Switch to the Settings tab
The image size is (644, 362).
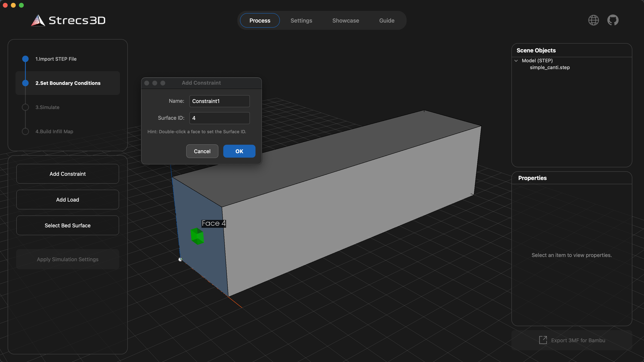click(x=301, y=21)
